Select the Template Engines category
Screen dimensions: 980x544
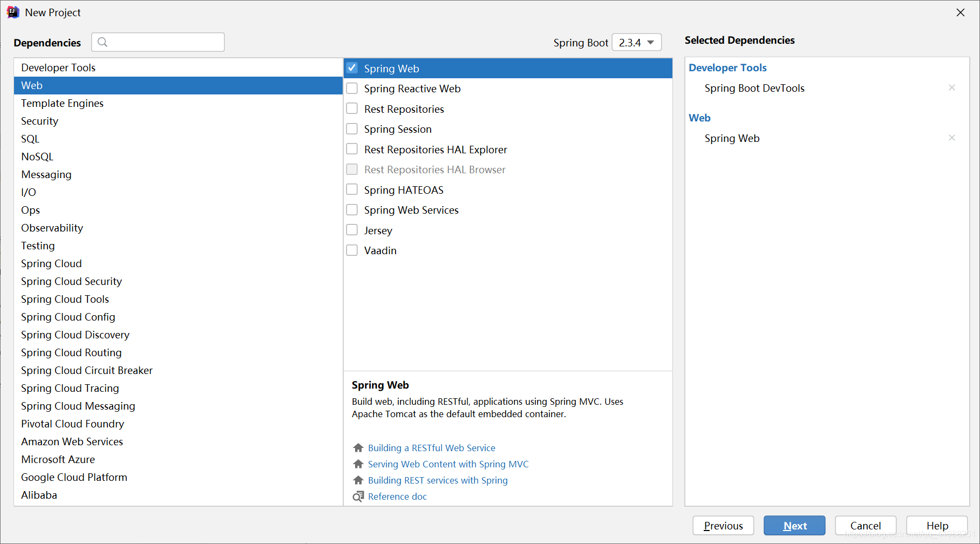tap(62, 103)
